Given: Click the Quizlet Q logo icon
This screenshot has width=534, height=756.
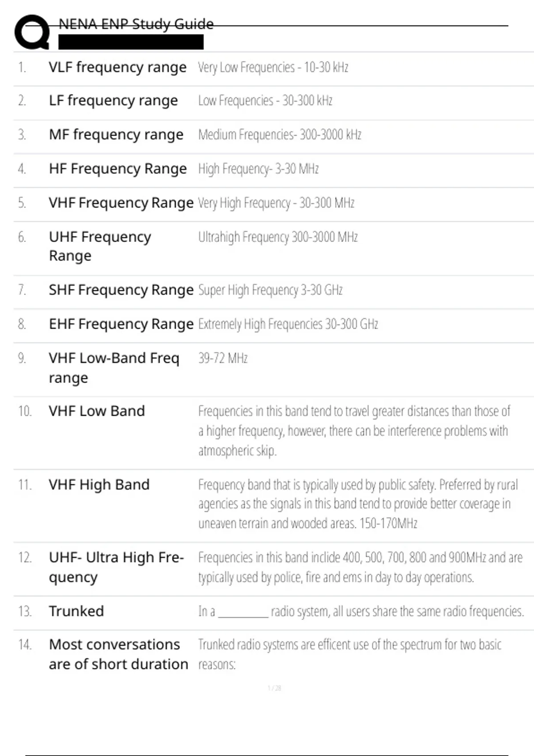Looking at the screenshot, I should pos(32,32).
